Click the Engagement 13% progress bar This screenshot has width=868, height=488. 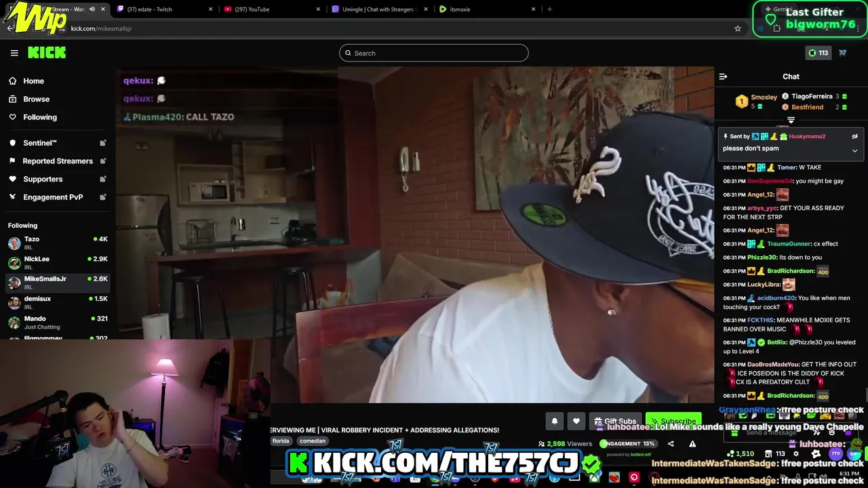click(629, 444)
